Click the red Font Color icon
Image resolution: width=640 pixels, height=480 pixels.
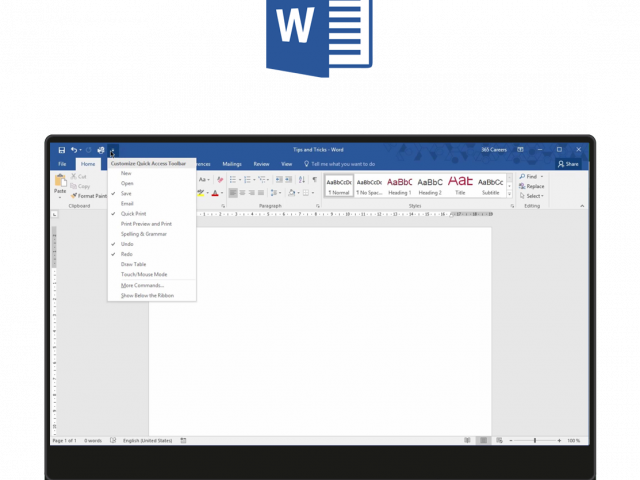[215, 193]
